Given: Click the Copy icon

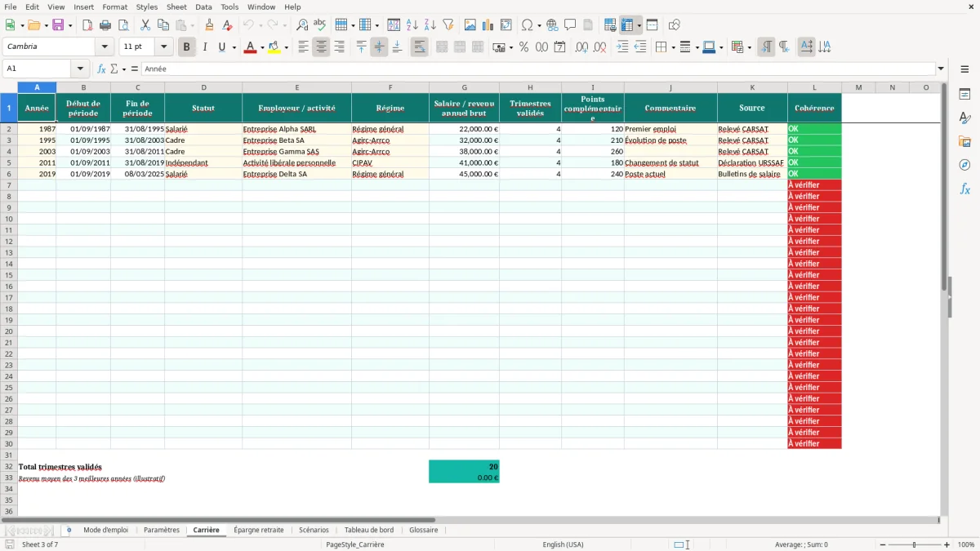Looking at the screenshot, I should point(163,24).
